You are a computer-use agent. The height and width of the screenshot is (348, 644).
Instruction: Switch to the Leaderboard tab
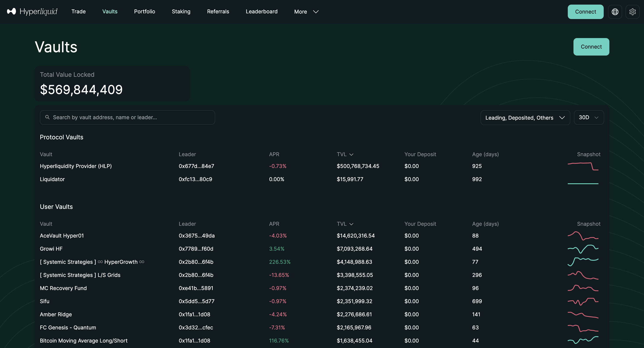point(262,12)
